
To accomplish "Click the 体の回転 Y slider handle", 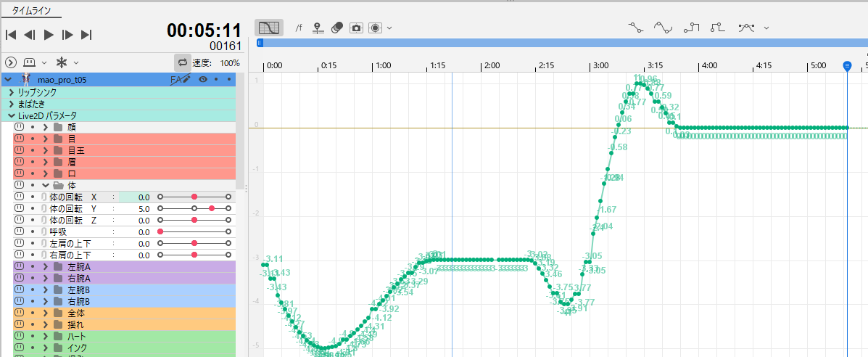I will pos(211,208).
